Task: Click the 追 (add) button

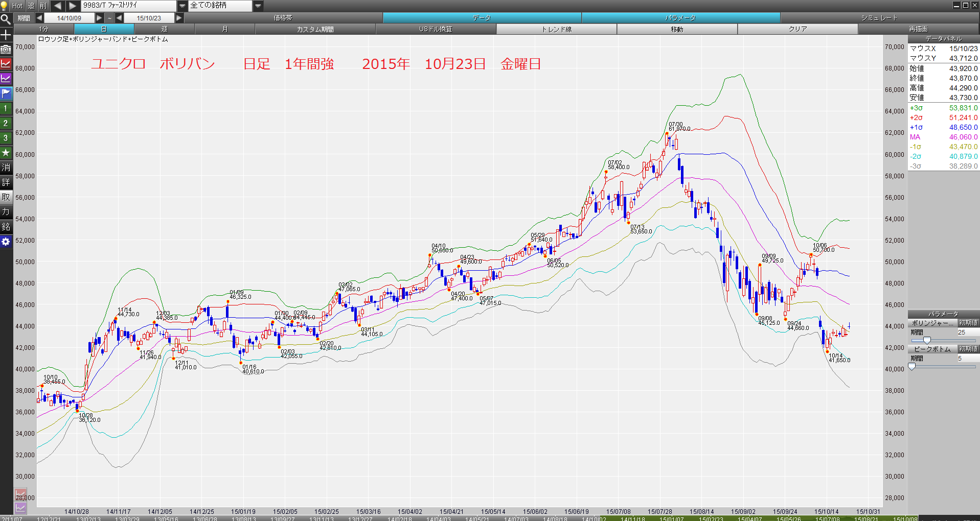Action: pos(31,6)
